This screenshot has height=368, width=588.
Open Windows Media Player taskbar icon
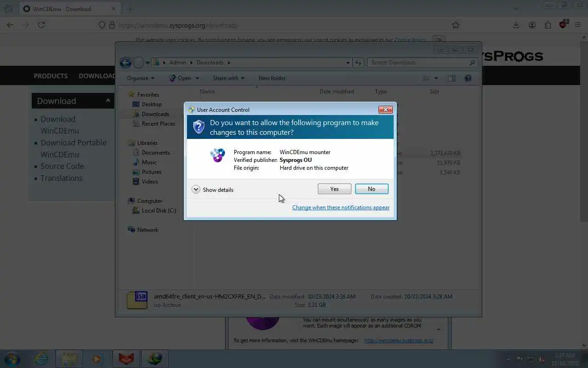[x=97, y=359]
